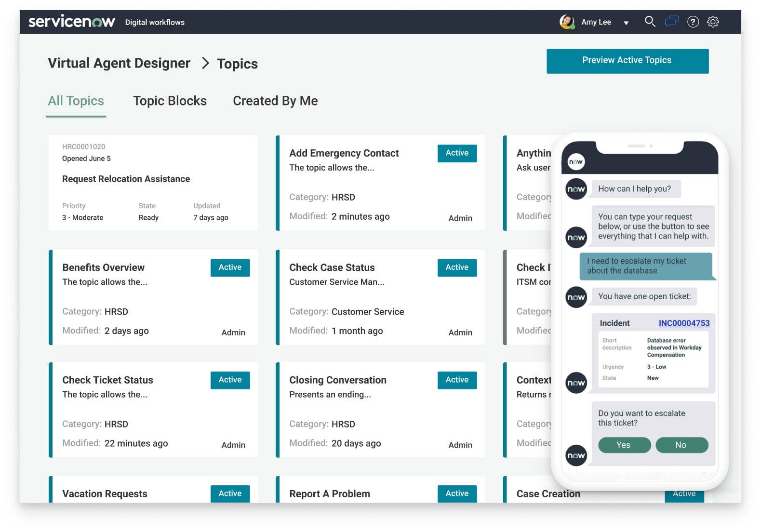The width and height of the screenshot is (761, 532).
Task: Expand the Amy Lee user dropdown arrow
Action: pos(626,23)
